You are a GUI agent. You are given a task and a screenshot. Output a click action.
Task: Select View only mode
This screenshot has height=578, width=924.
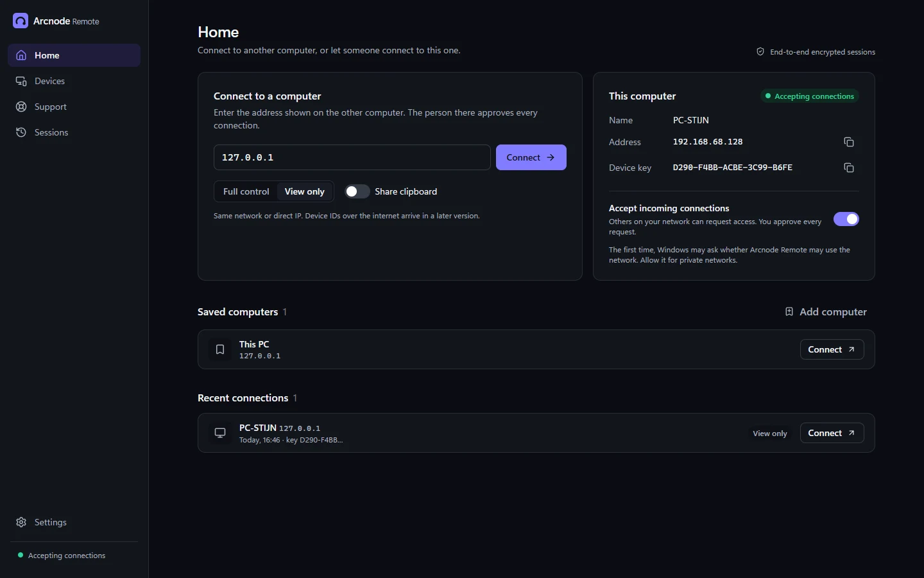[x=305, y=191]
